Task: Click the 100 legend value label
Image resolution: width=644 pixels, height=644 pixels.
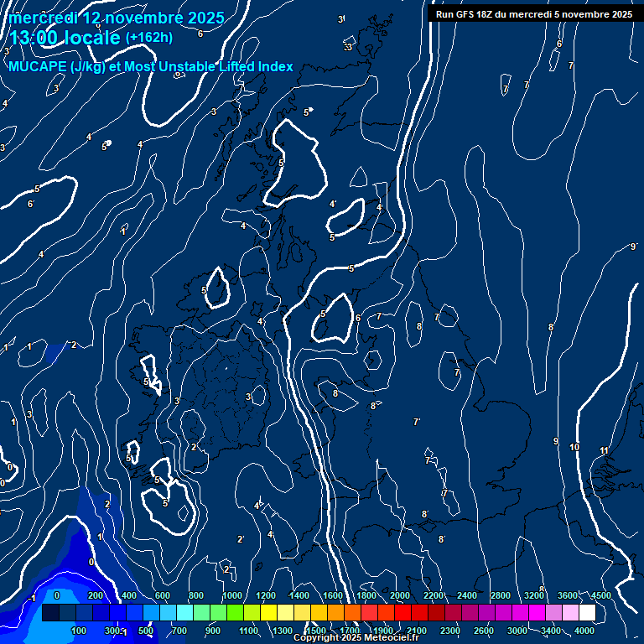Action: pyautogui.click(x=80, y=631)
